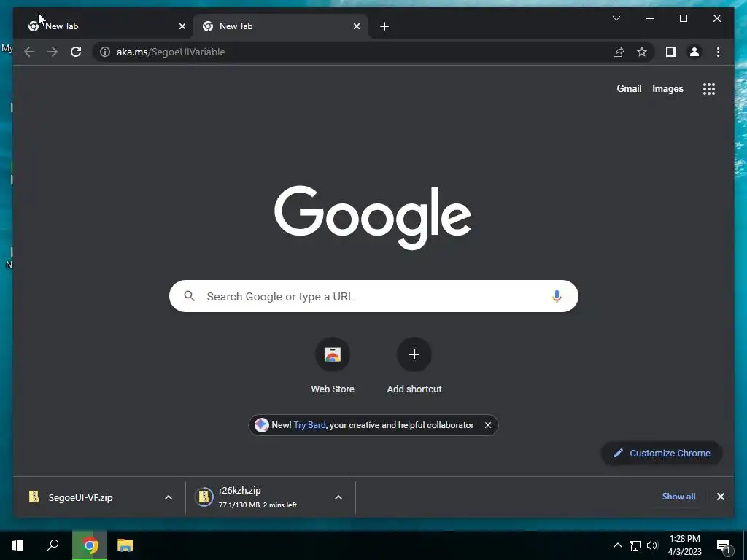This screenshot has width=747, height=560.
Task: Close the second New Tab
Action: [x=356, y=26]
